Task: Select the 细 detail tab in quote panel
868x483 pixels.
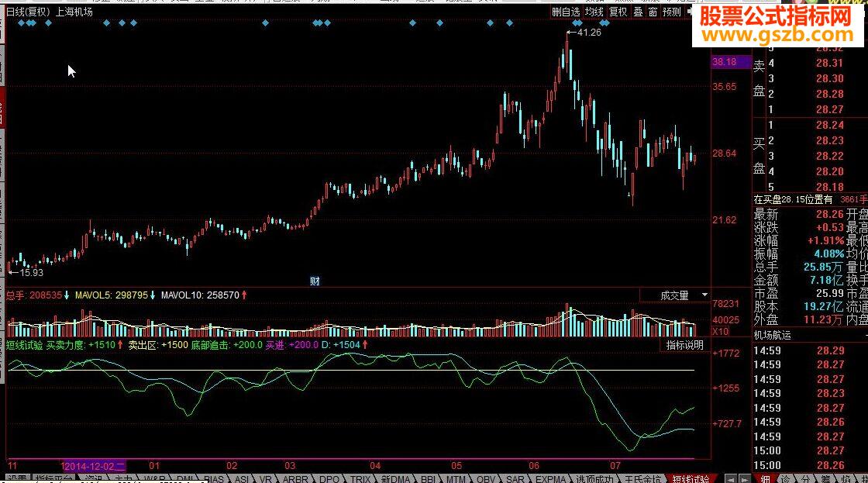Action: tap(765, 478)
